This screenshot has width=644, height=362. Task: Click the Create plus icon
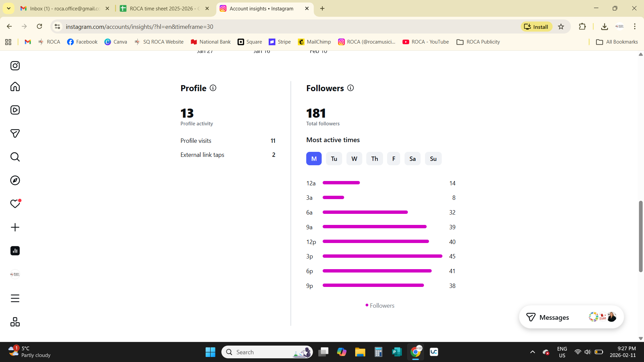pyautogui.click(x=15, y=227)
